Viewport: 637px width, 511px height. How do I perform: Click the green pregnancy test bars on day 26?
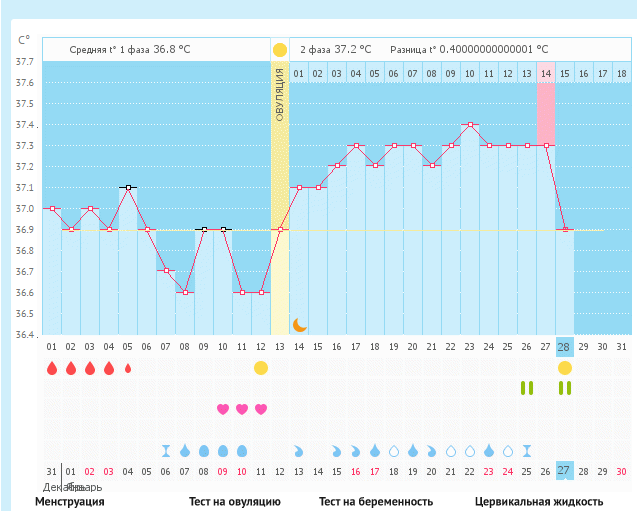[x=527, y=388]
